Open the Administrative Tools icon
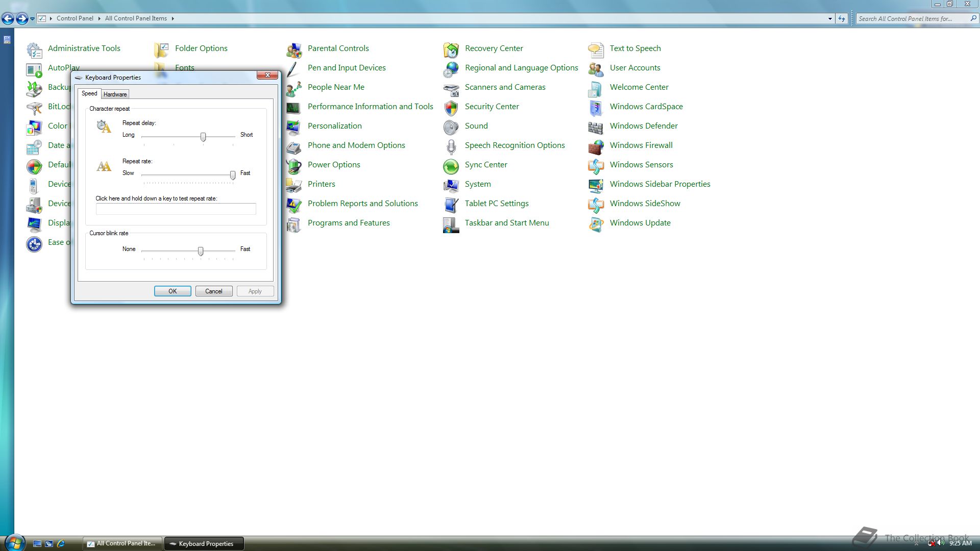The height and width of the screenshot is (551, 980). (x=34, y=49)
